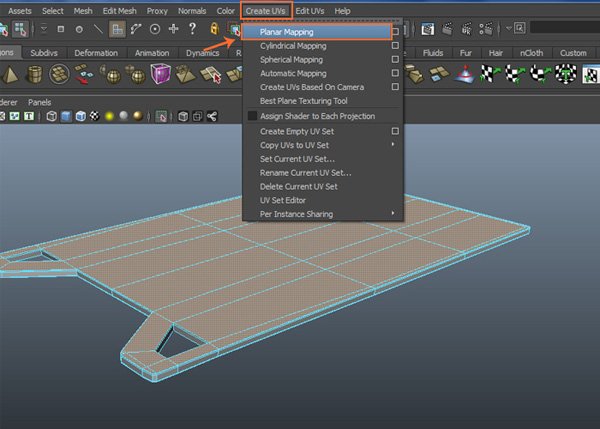600x429 pixels.
Task: Open Create Empty UV Set options box
Action: click(395, 131)
